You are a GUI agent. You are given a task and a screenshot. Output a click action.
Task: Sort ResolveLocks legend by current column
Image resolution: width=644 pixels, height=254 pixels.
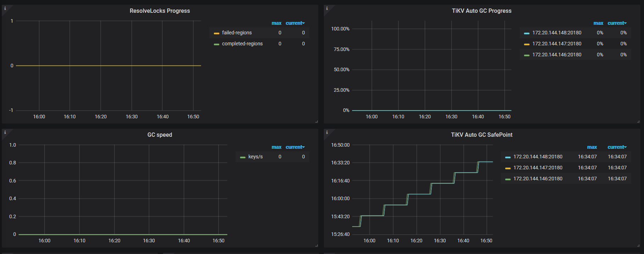coord(294,23)
